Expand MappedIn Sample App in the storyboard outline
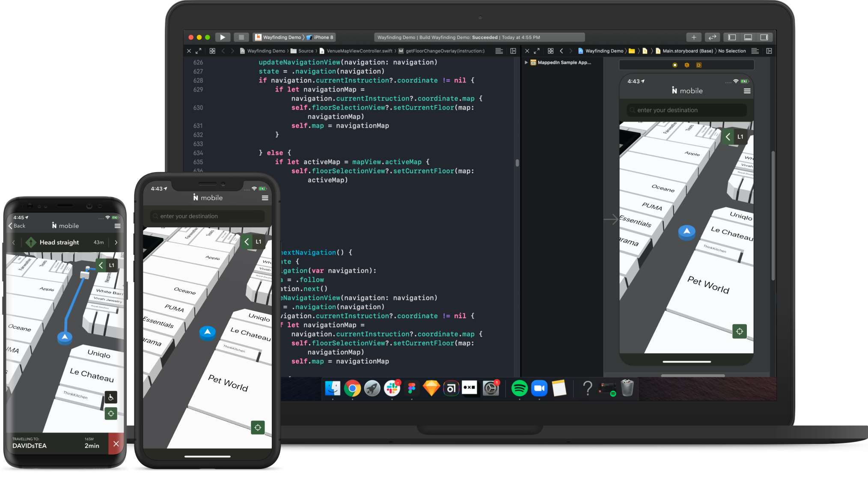This screenshot has width=868, height=480. (x=526, y=62)
